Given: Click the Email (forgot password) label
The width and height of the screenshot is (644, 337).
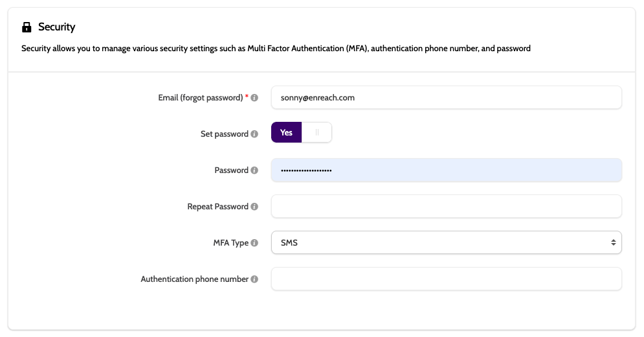Looking at the screenshot, I should 201,97.
